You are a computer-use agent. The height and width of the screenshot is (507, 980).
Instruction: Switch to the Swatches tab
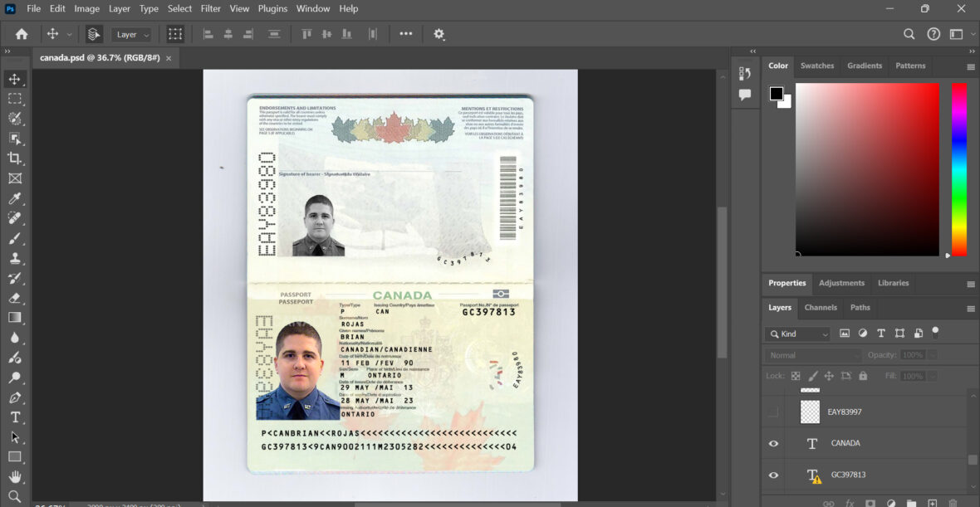(x=817, y=66)
